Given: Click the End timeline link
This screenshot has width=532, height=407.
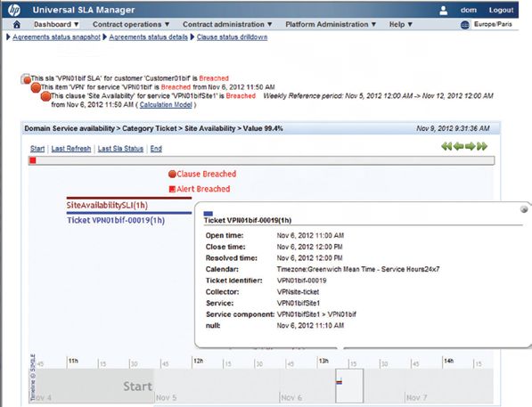Looking at the screenshot, I should (156, 149).
